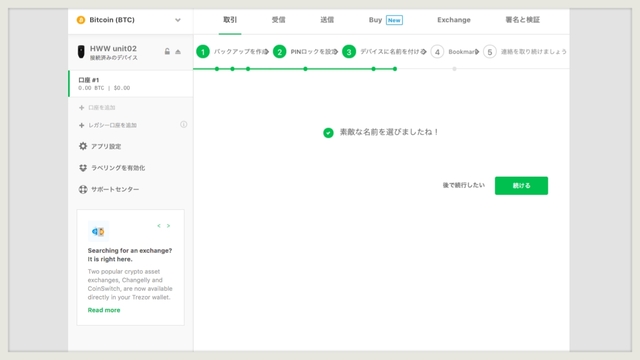Click onboarding step 5 circle
Image resolution: width=640 pixels, height=360 pixels.
(490, 52)
